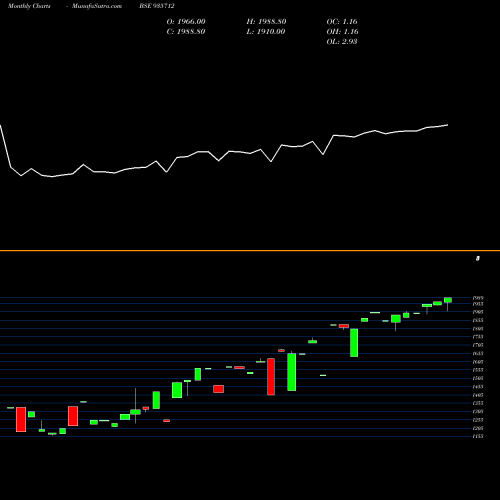Image resolution: width=500 pixels, height=500 pixels.
Task: Click the 1155 price axis label
Action: click(478, 436)
